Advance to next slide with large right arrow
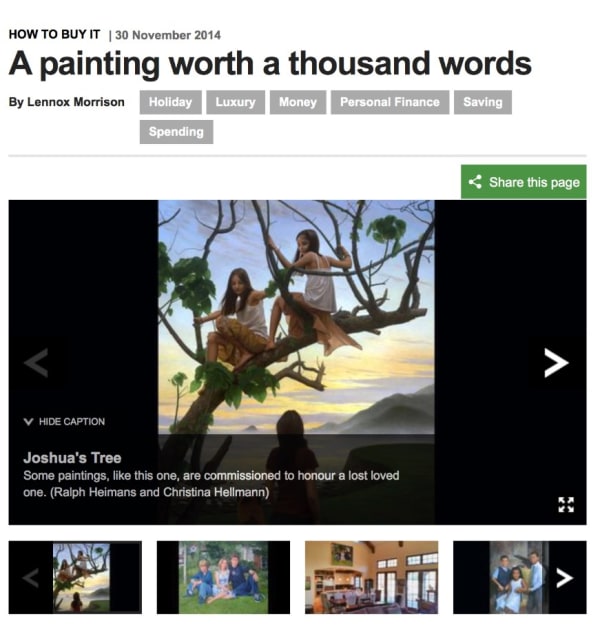This screenshot has height=630, width=600. (x=556, y=363)
